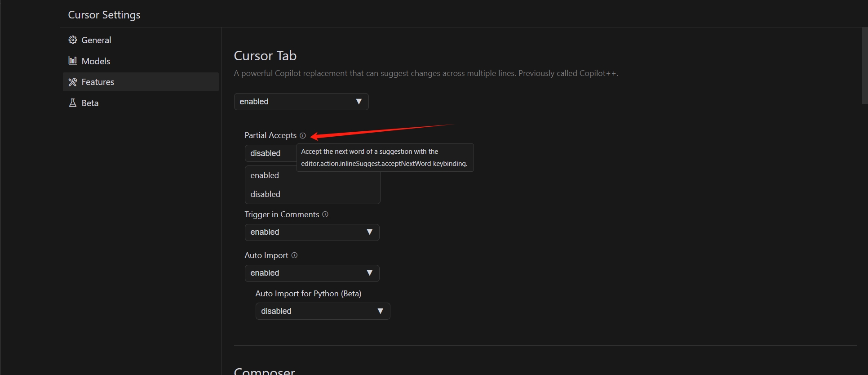868x375 pixels.
Task: Choose enabled in Partial Accepts list
Action: (x=312, y=175)
